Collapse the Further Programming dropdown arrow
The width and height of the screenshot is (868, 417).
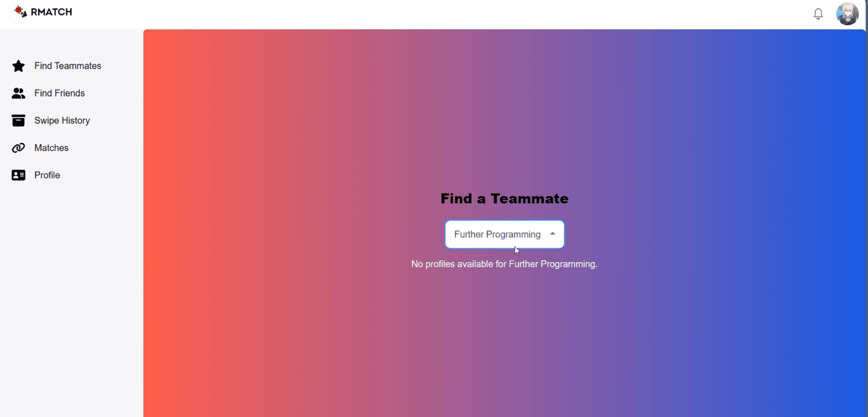click(x=553, y=234)
